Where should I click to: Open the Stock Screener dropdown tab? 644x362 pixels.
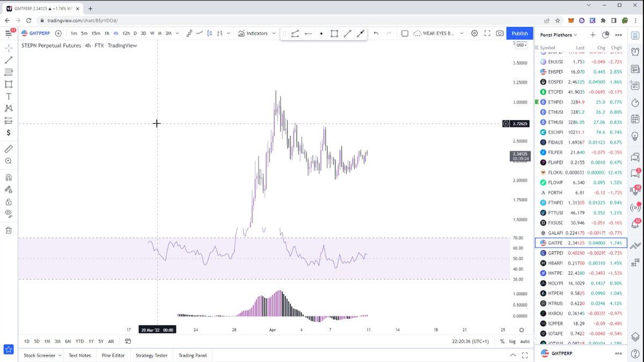[x=42, y=355]
